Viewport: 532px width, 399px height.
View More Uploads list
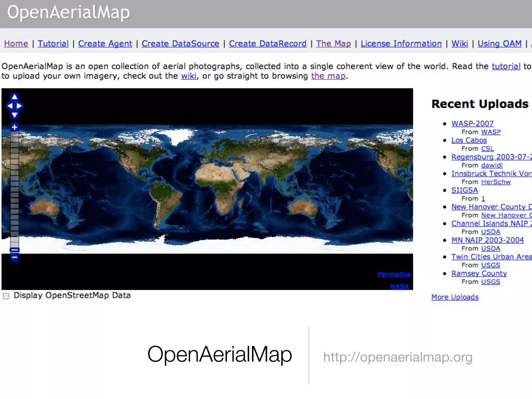tap(455, 297)
